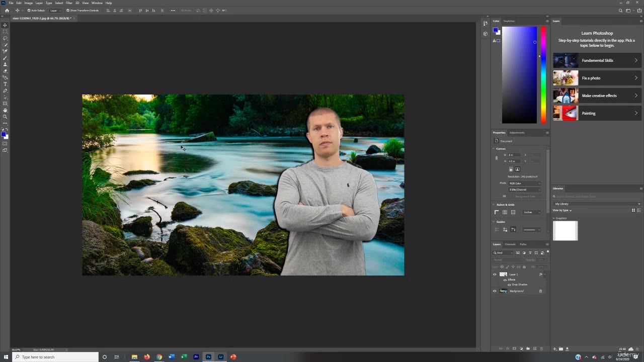Viewport: 644px width, 362px height.
Task: Collapse the Graphics group in Libraries
Action: (x=554, y=218)
